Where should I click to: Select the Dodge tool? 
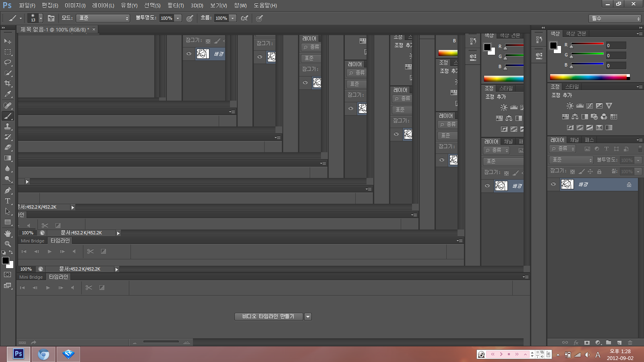[8, 179]
